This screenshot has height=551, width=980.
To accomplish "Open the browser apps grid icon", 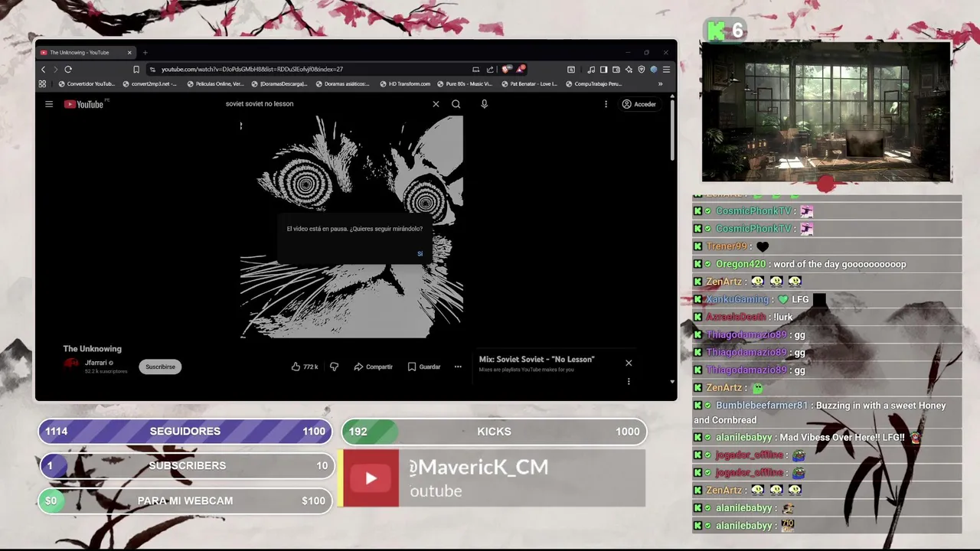I will [x=42, y=83].
